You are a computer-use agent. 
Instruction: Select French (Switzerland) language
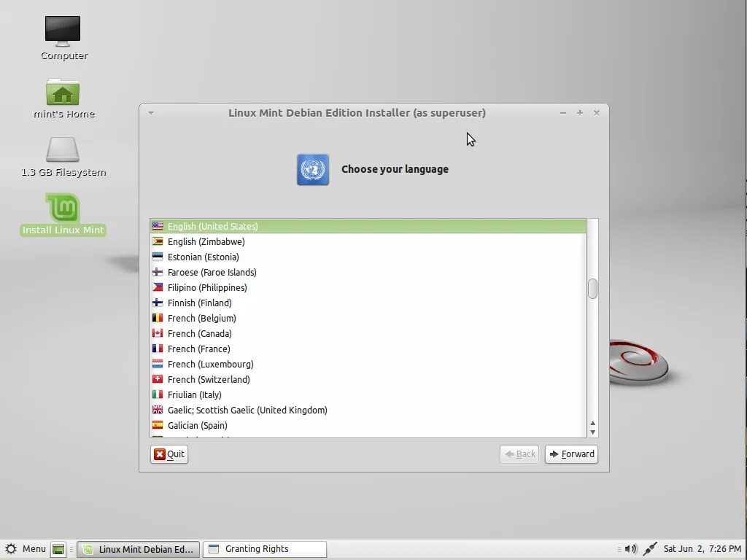(x=368, y=379)
